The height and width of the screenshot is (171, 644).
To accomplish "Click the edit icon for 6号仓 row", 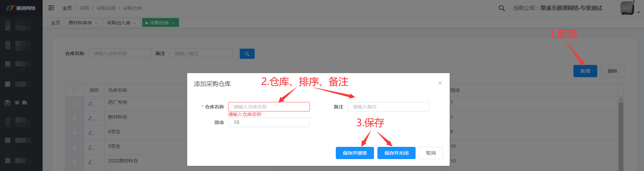I will (x=91, y=133).
